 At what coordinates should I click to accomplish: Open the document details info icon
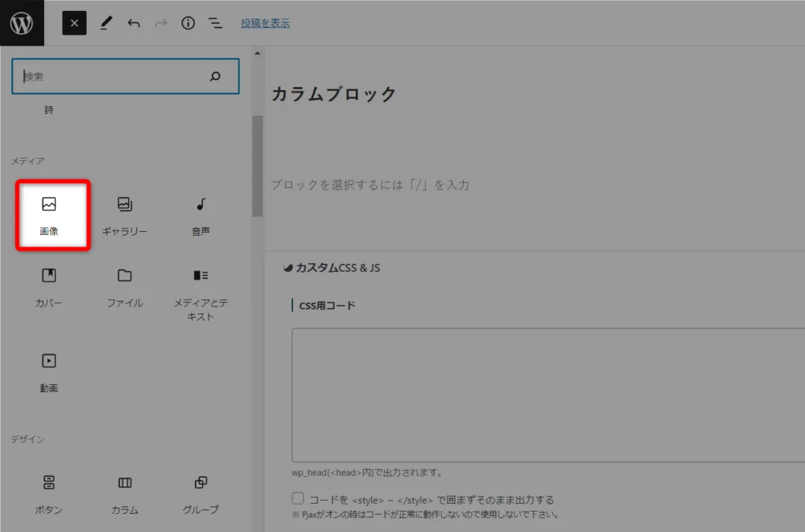[188, 24]
